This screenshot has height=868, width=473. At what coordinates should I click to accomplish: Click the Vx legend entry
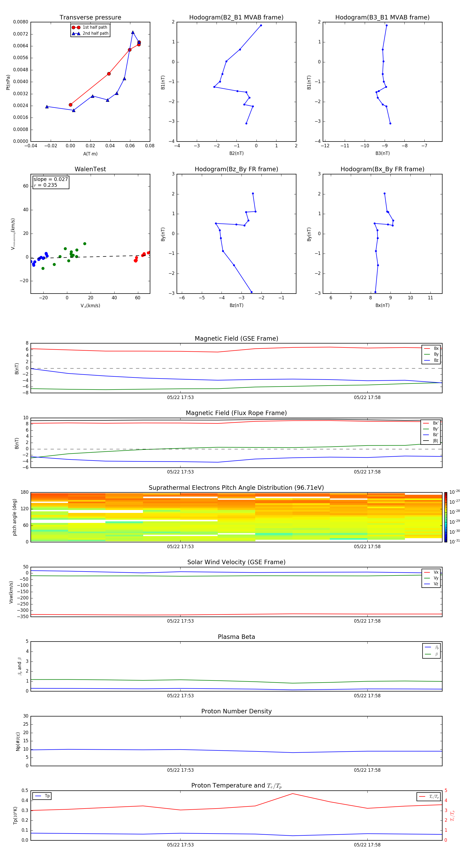pos(431,572)
